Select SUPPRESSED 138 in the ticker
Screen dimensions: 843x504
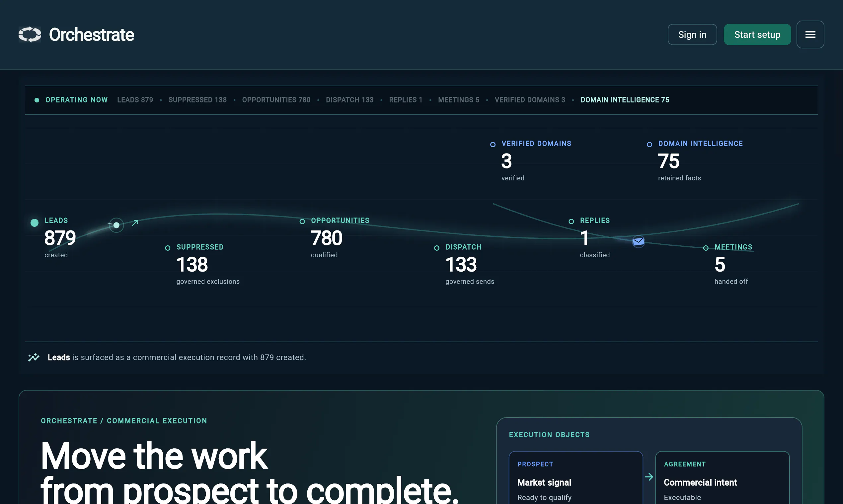[197, 100]
